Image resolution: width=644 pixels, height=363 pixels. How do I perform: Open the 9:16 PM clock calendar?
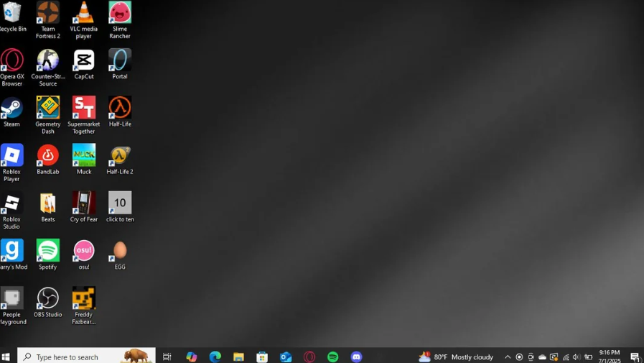pos(610,357)
